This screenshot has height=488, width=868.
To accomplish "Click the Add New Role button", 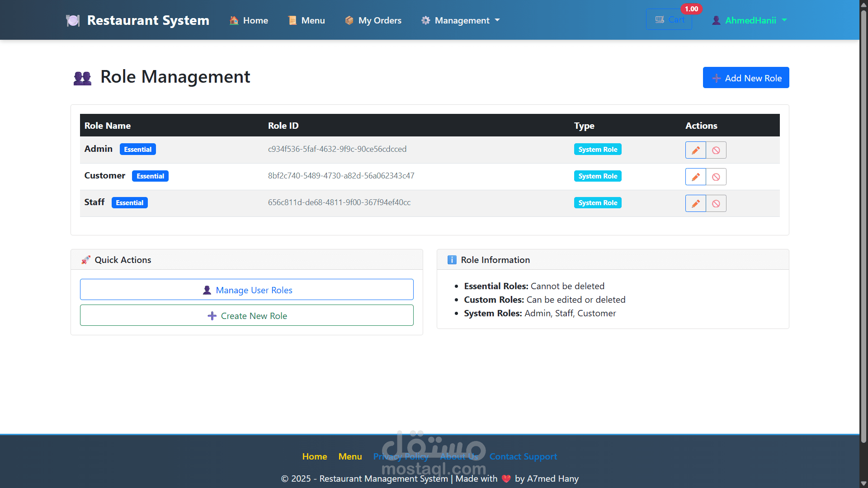I will coord(746,78).
